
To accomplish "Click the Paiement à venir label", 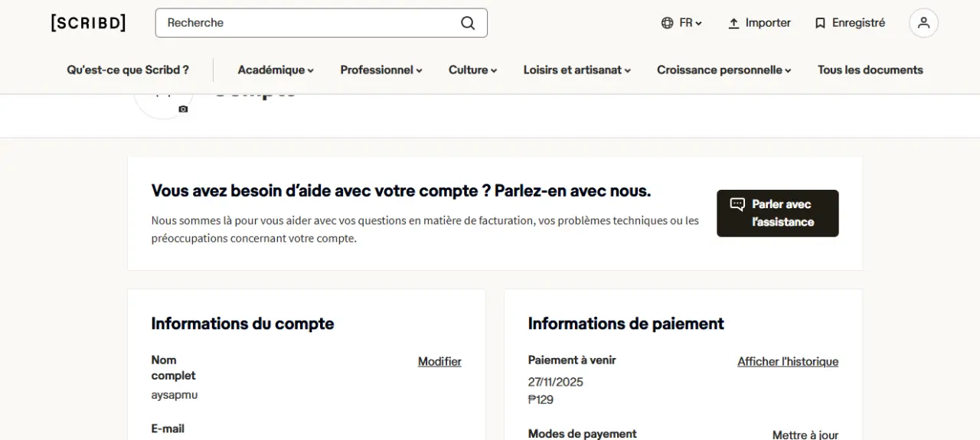I will [x=572, y=360].
